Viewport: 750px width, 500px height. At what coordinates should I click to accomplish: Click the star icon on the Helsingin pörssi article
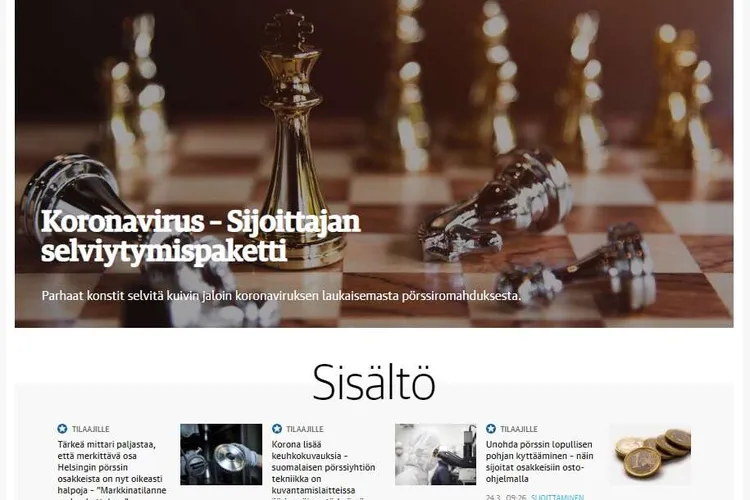pos(62,429)
